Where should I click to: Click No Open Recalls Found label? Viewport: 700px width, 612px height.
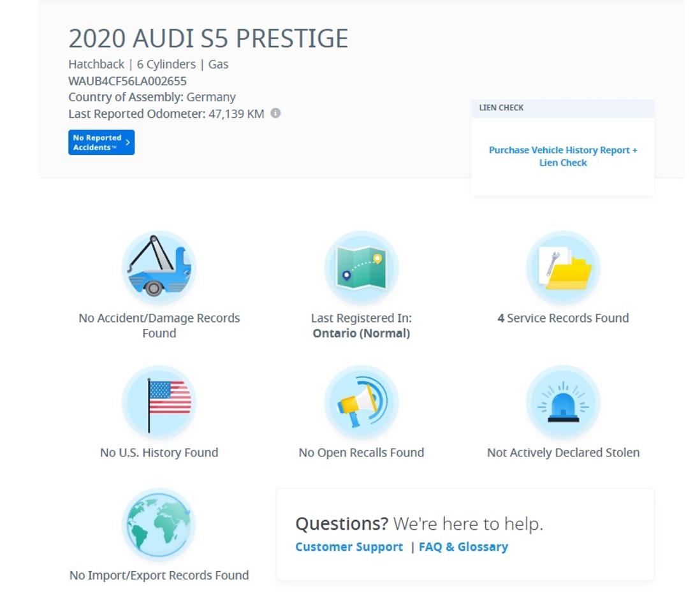point(361,453)
